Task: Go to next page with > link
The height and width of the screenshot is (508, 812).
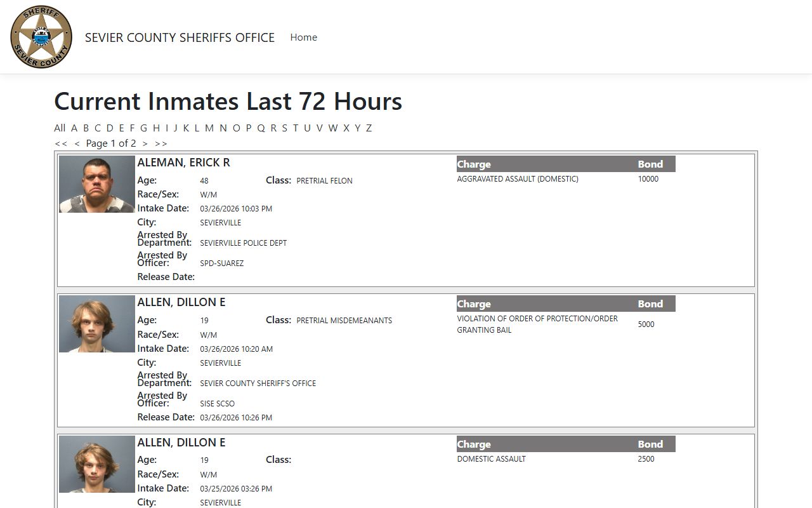Action: coord(145,144)
